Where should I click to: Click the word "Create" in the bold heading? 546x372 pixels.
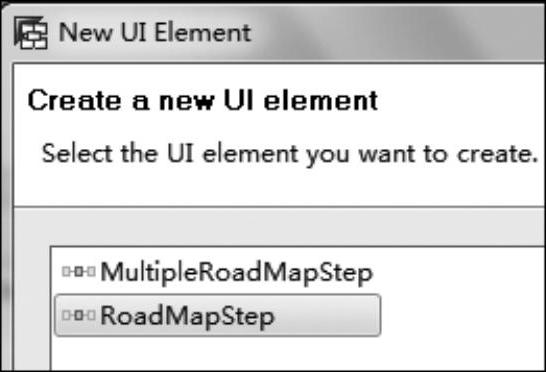coord(75,100)
